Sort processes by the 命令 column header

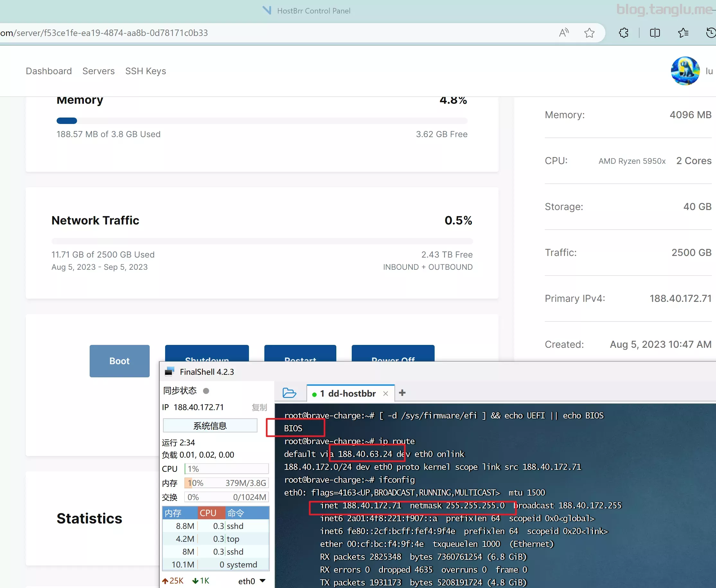point(247,513)
